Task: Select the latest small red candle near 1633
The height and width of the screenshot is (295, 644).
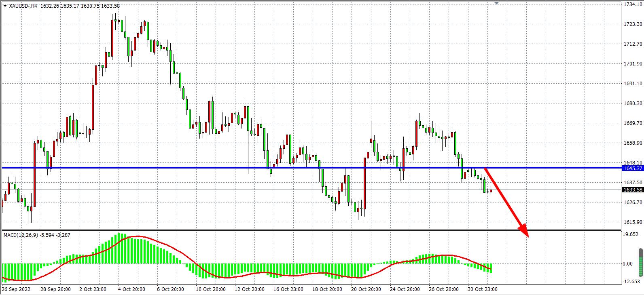Action: pyautogui.click(x=491, y=192)
